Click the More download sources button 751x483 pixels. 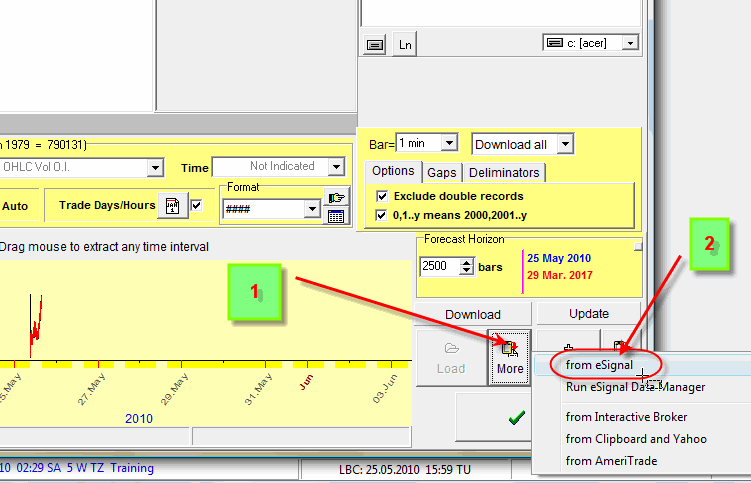point(509,356)
